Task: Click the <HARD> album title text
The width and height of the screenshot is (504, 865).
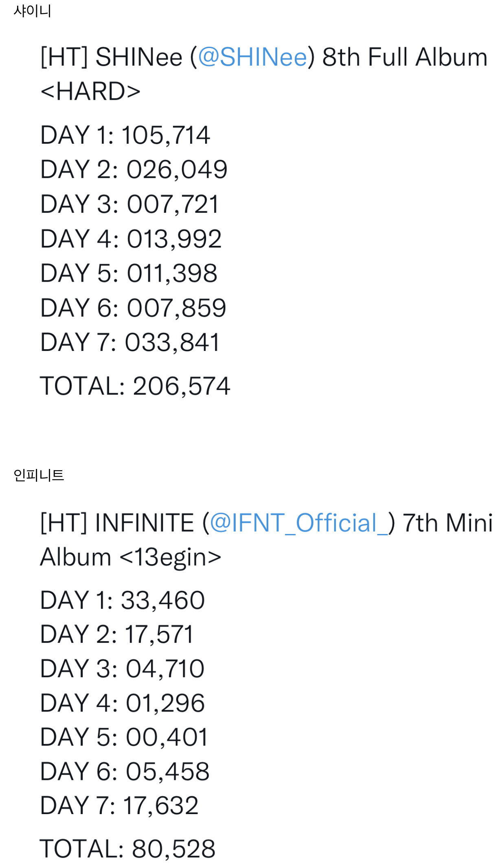Action: (x=90, y=91)
